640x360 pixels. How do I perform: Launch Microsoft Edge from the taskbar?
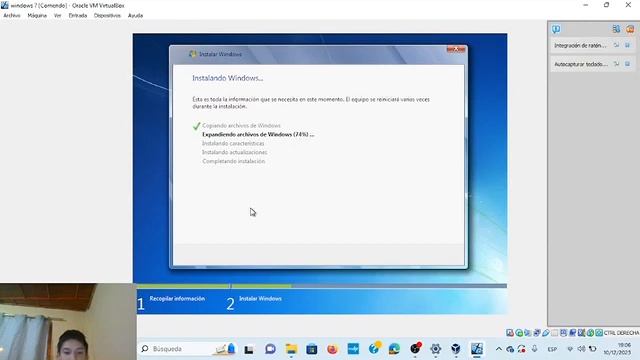(x=394, y=349)
